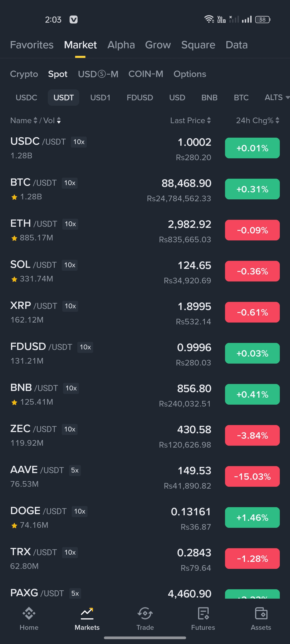Viewport: 290px width, 644px height.
Task: Open the Trade swap icon
Action: 145,614
